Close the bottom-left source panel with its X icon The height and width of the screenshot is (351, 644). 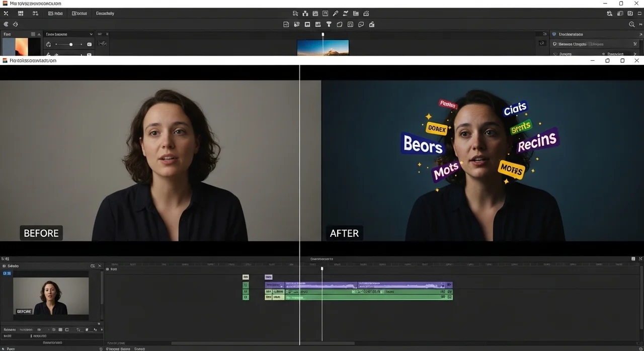99,266
